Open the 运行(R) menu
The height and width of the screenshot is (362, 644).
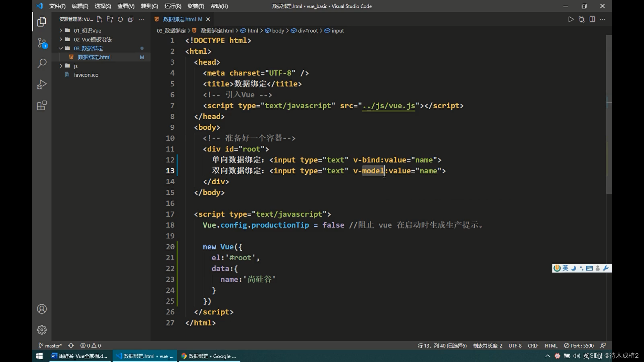[173, 6]
